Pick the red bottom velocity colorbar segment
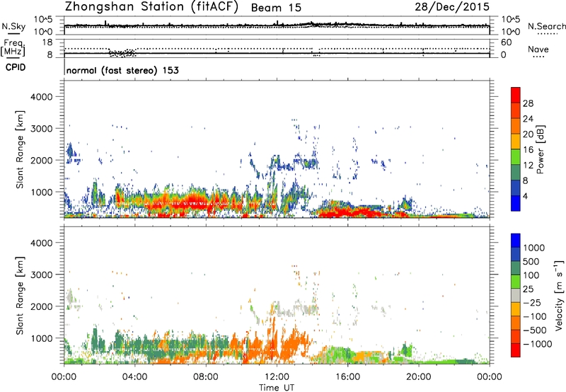Screen dimensions: 566x392 (516, 350)
